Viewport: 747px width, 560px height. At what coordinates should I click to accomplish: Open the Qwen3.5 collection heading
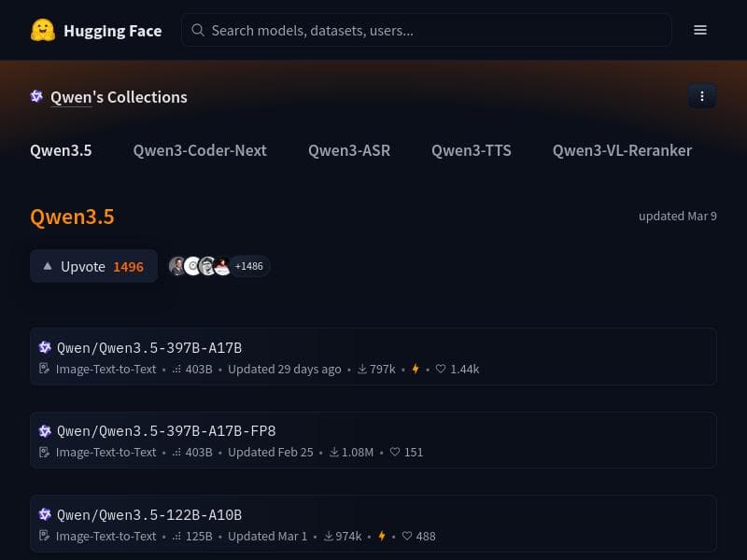point(73,217)
